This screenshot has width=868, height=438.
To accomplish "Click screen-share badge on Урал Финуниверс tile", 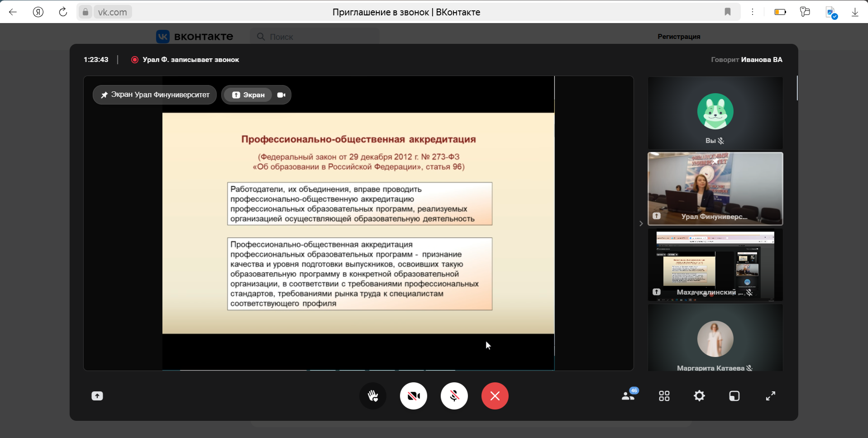I will [657, 216].
